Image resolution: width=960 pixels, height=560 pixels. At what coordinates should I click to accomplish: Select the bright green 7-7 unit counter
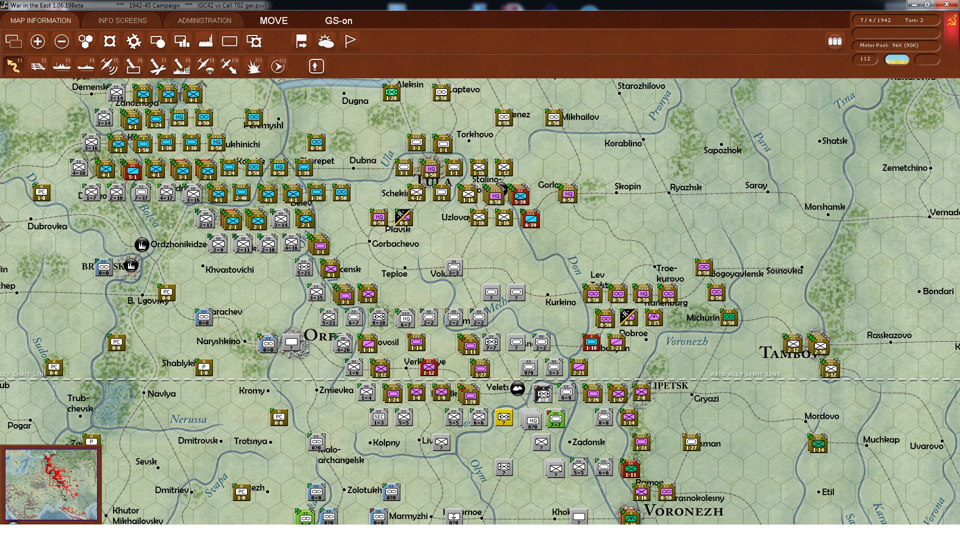click(x=555, y=419)
